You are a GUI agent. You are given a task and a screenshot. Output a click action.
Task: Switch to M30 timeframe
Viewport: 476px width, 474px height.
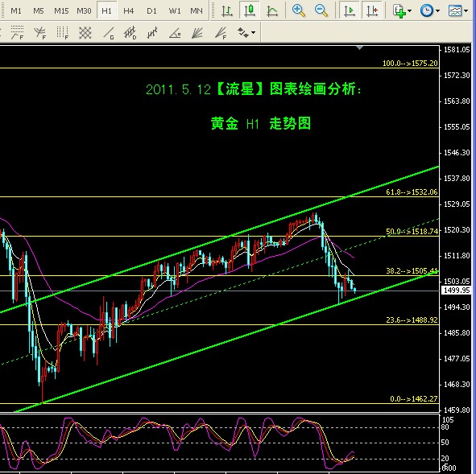(84, 11)
